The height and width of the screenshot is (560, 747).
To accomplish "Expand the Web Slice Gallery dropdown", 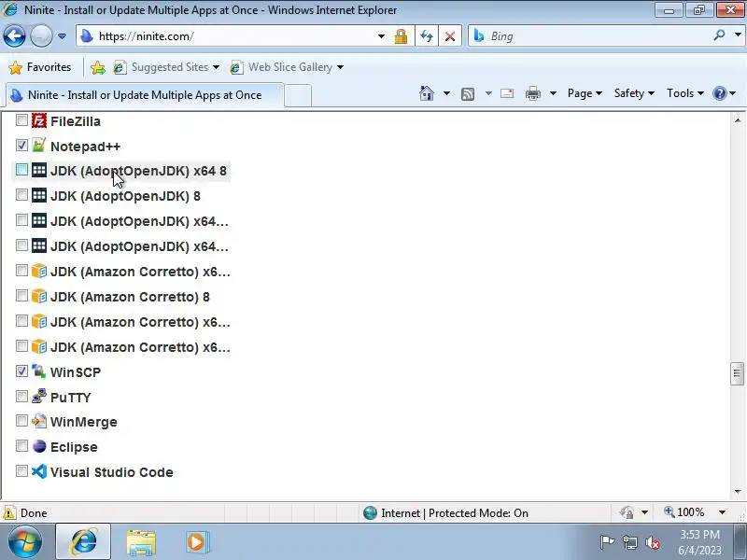I will coord(340,67).
